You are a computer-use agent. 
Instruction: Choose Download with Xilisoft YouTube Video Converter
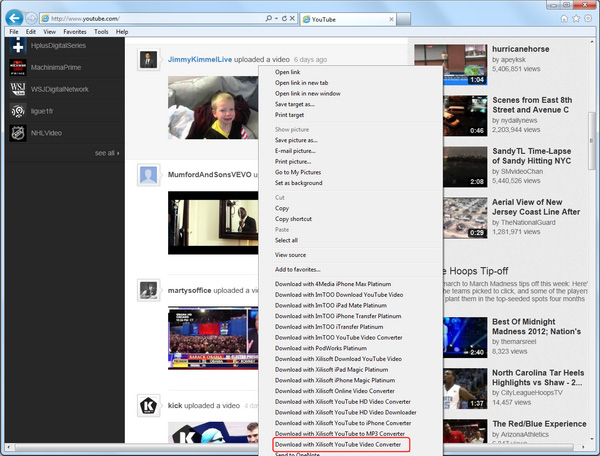click(x=338, y=445)
